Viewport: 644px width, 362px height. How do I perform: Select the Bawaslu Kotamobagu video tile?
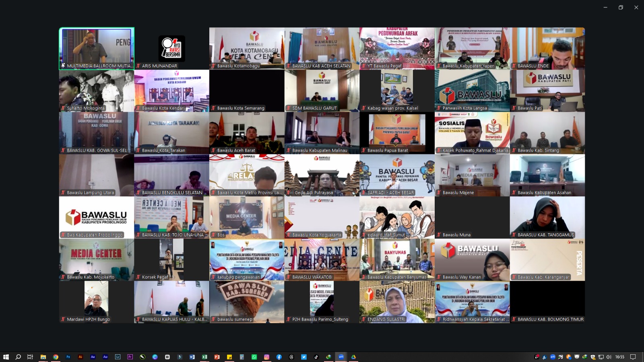coord(247,49)
